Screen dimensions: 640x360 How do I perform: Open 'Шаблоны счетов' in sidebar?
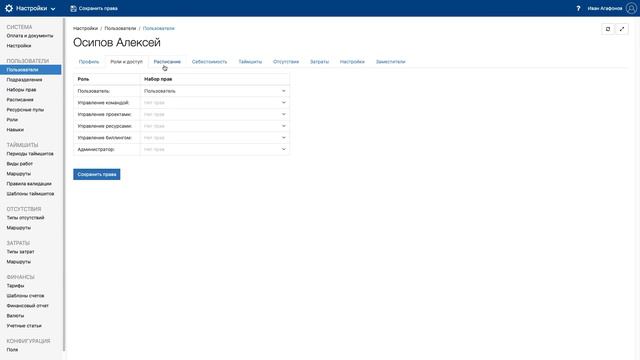point(25,296)
